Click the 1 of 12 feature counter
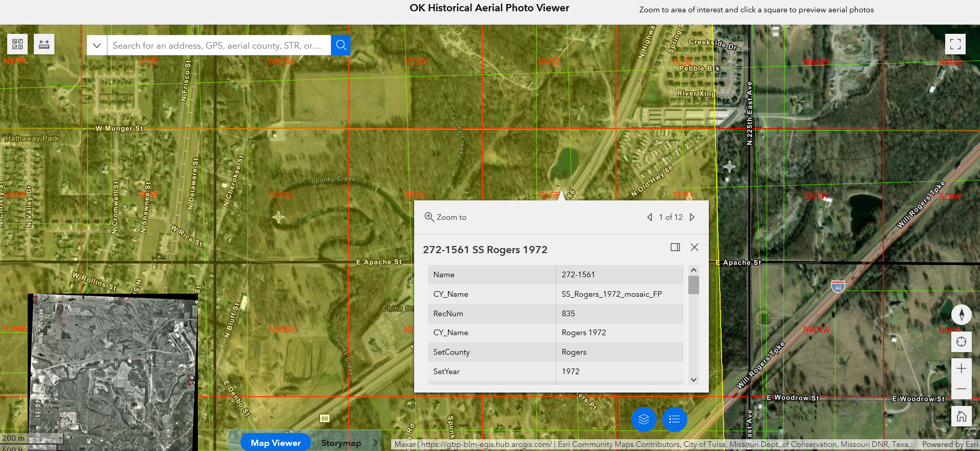980x451 pixels. pos(670,217)
